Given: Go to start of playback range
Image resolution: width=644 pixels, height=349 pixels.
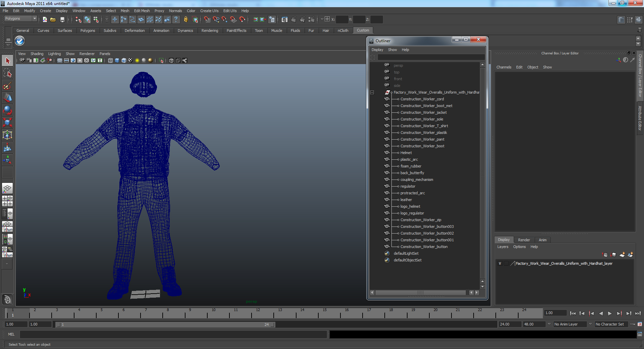Looking at the screenshot, I should (573, 313).
